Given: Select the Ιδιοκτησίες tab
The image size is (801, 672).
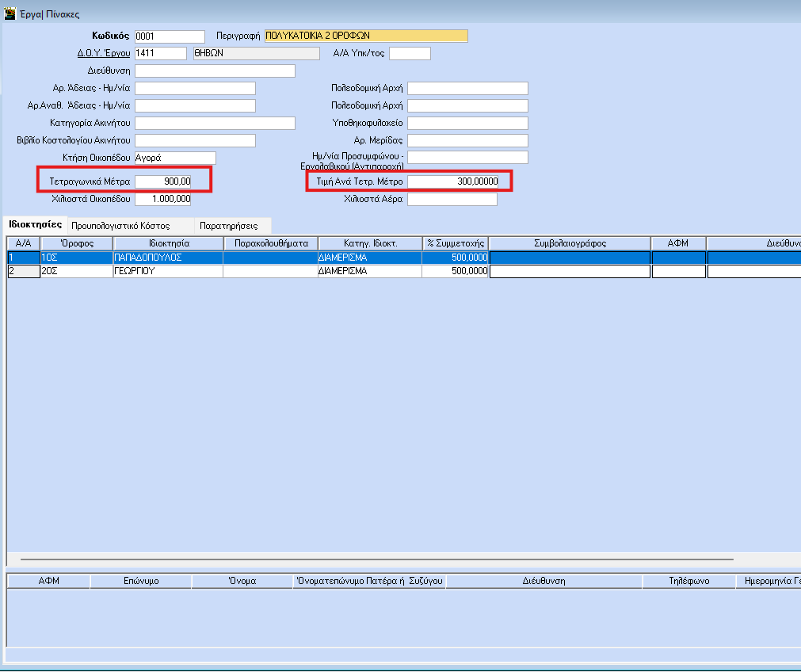Looking at the screenshot, I should point(33,224).
